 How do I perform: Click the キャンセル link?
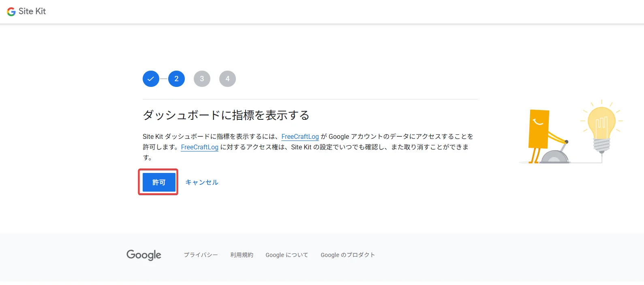(x=202, y=182)
